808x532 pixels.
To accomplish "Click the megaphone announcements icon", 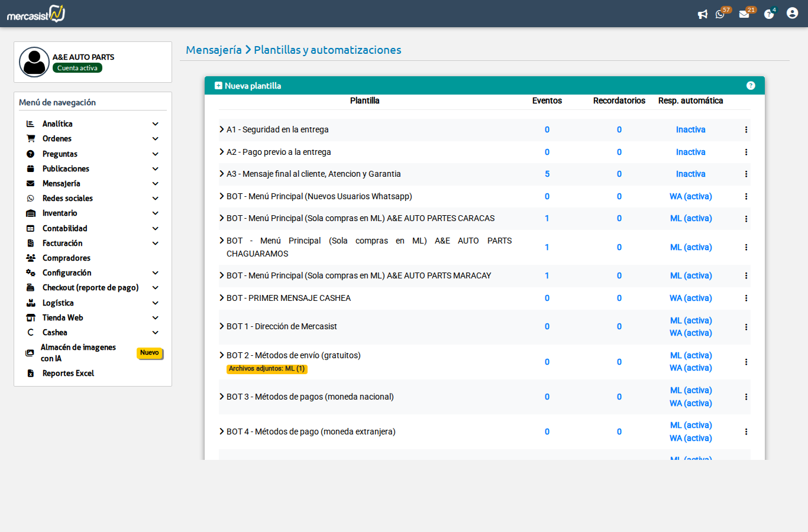I will click(x=703, y=14).
